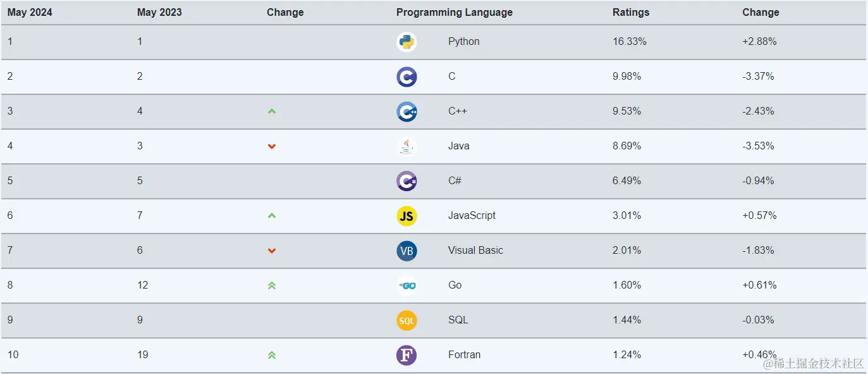Click the Ratings column header
The height and width of the screenshot is (374, 868).
pyautogui.click(x=631, y=13)
